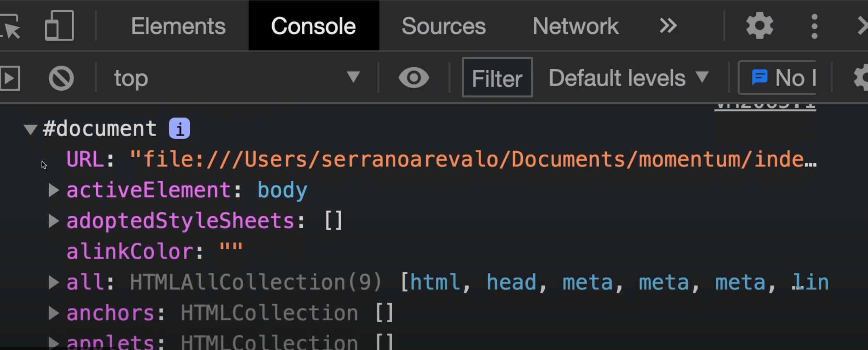This screenshot has height=350, width=868.
Task: Expand the all HTMLAllCollection property
Action: point(54,282)
